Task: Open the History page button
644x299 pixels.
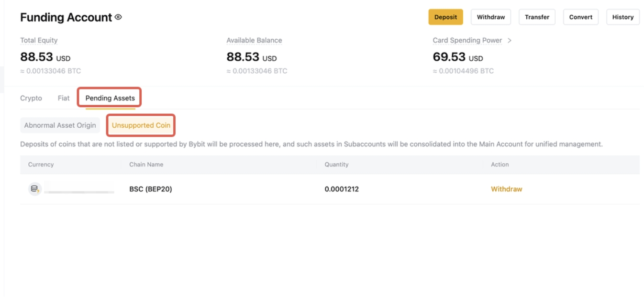Action: pyautogui.click(x=623, y=17)
